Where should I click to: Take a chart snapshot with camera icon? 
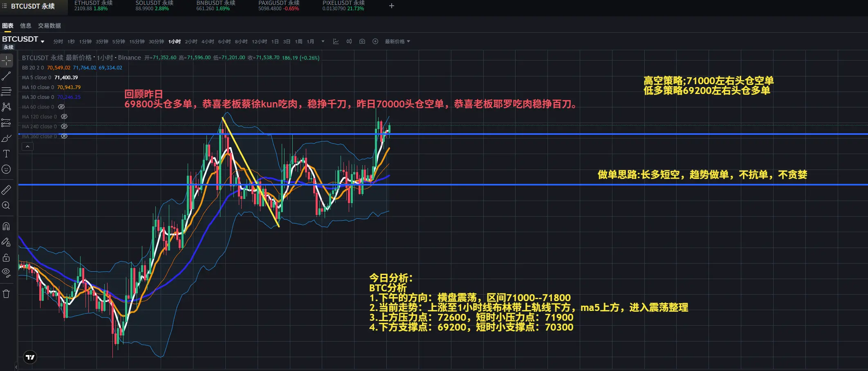coord(362,42)
